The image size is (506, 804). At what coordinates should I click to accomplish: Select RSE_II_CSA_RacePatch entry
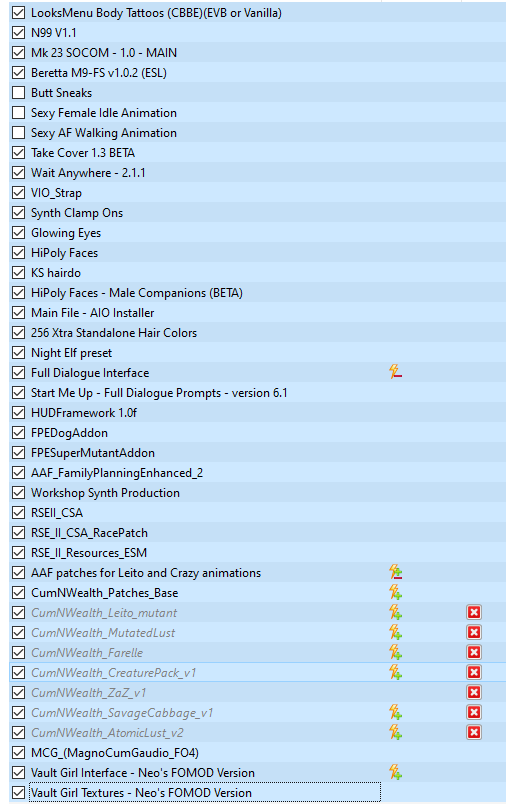pos(89,533)
